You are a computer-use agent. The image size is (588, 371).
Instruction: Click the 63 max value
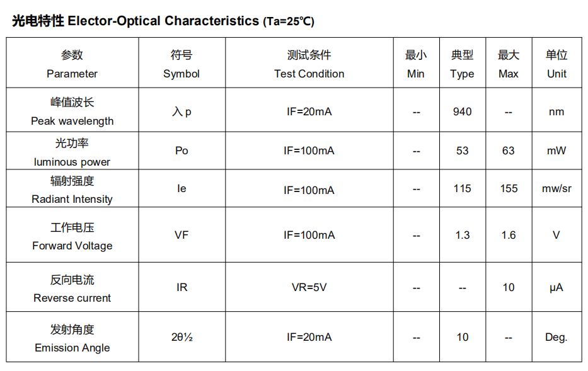[508, 151]
